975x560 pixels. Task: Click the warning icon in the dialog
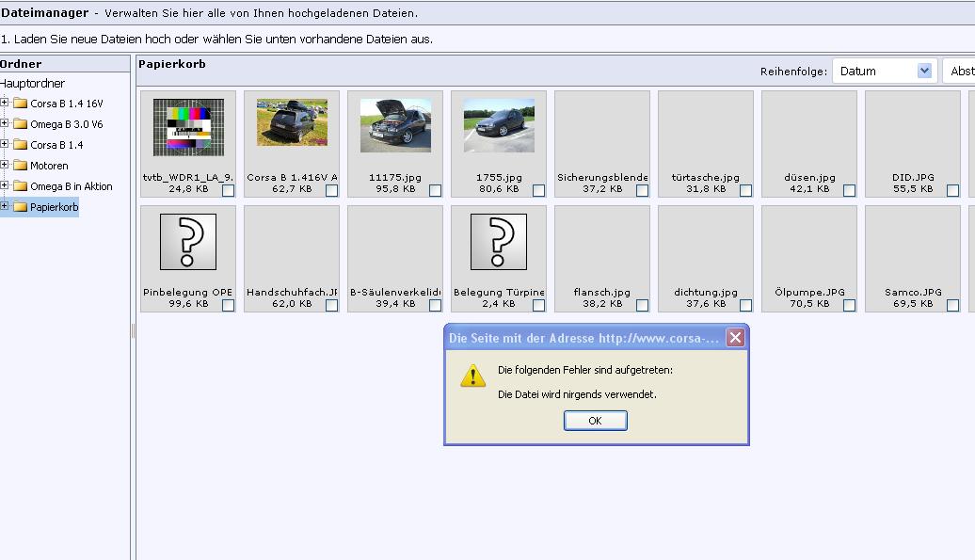(472, 376)
